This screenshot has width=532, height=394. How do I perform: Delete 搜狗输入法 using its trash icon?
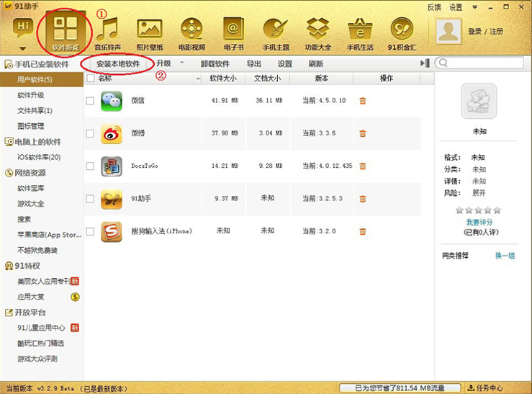click(363, 231)
